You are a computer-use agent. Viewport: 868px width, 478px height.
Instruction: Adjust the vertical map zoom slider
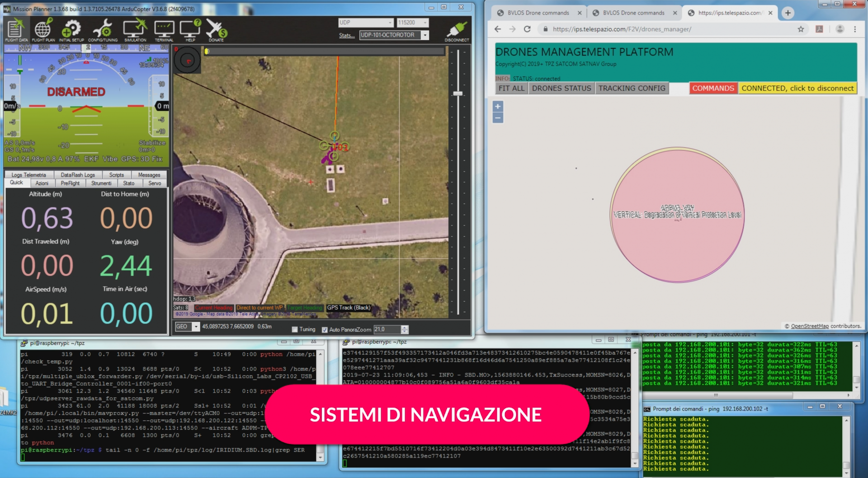(458, 94)
